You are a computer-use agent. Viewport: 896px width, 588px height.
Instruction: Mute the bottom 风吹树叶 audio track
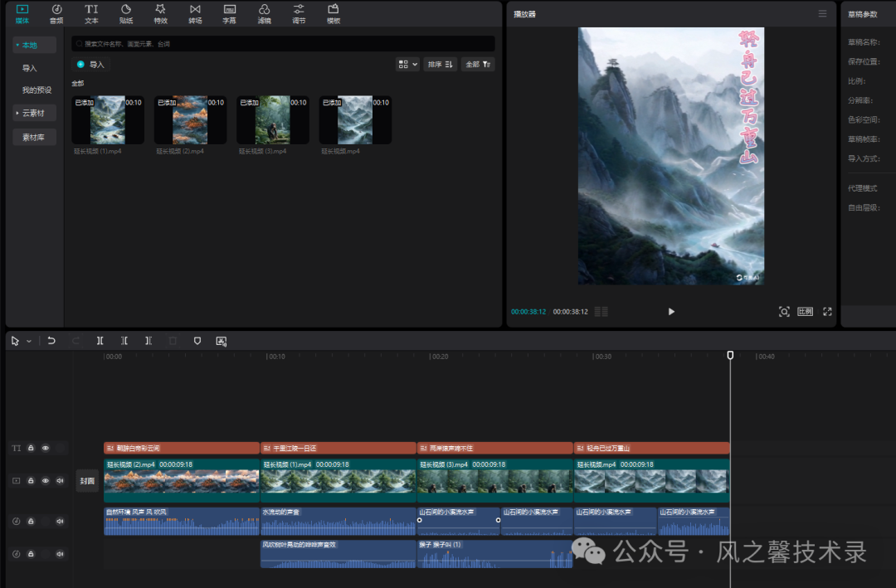pyautogui.click(x=60, y=554)
